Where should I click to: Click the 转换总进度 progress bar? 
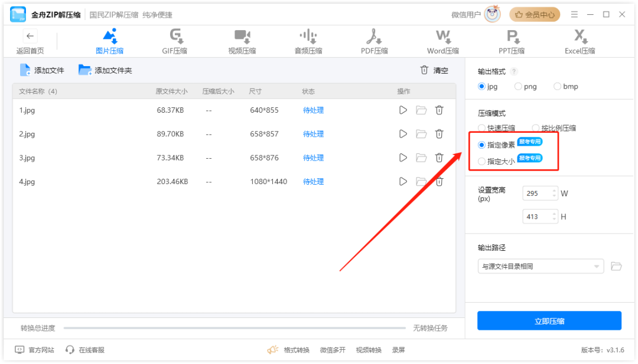tap(235, 328)
